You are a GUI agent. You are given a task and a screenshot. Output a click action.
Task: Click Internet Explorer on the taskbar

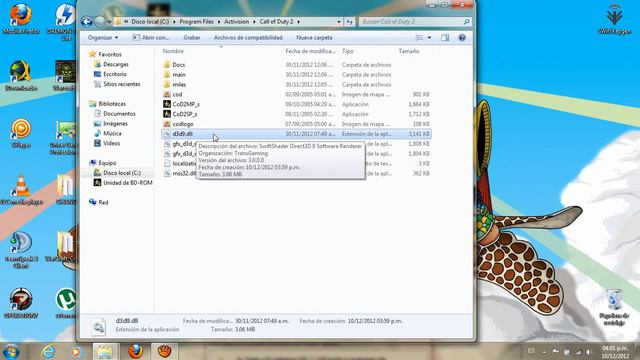48,351
